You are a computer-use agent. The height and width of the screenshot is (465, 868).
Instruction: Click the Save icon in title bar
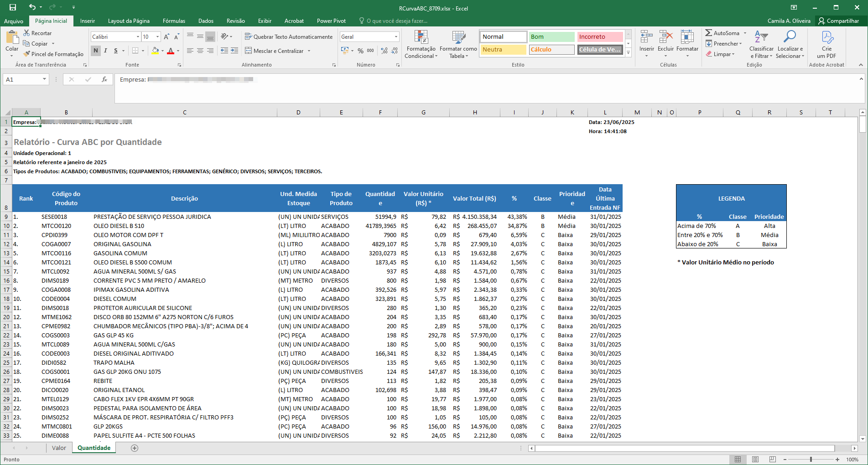[x=13, y=7]
